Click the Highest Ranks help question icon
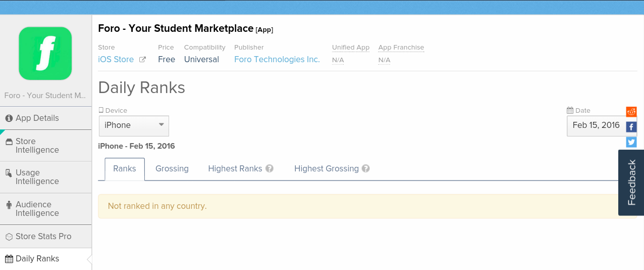The height and width of the screenshot is (270, 644). 270,169
